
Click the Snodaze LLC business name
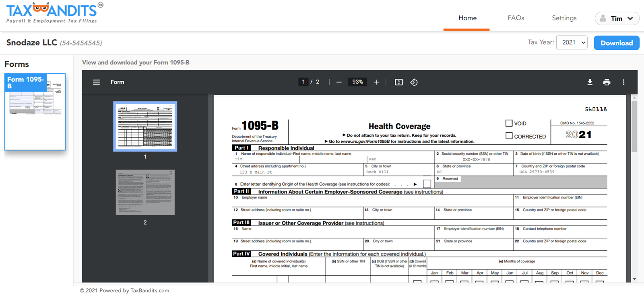pos(31,42)
